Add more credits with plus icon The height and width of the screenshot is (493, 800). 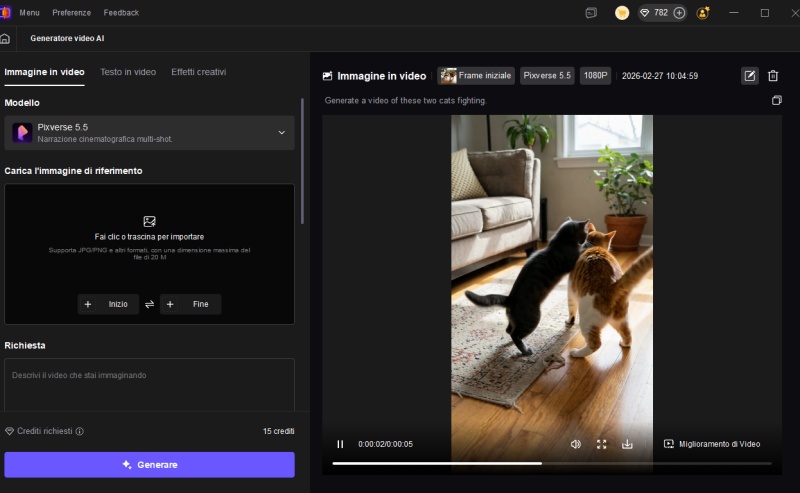(679, 13)
